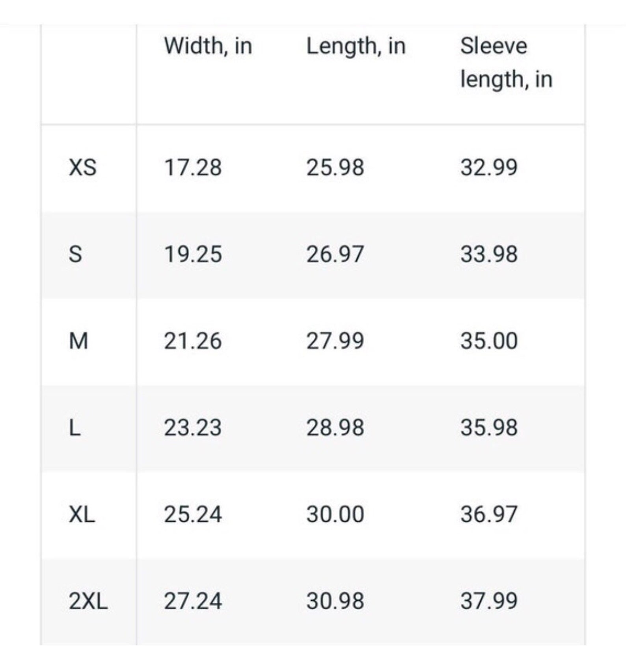Select 2XL sleeve length value 37.99
This screenshot has height=672, width=626.
click(489, 601)
